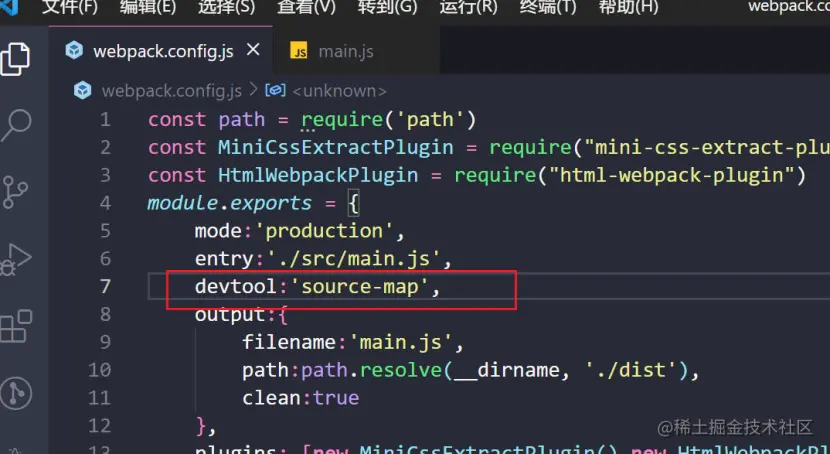The width and height of the screenshot is (830, 454).
Task: Open the 查看(V) menu
Action: (x=306, y=7)
